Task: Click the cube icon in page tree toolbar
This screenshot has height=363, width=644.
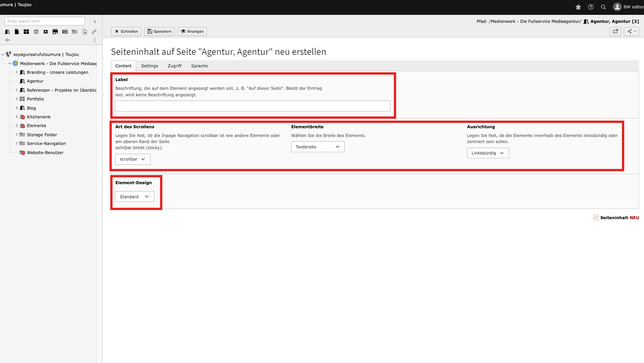Action: (x=36, y=32)
